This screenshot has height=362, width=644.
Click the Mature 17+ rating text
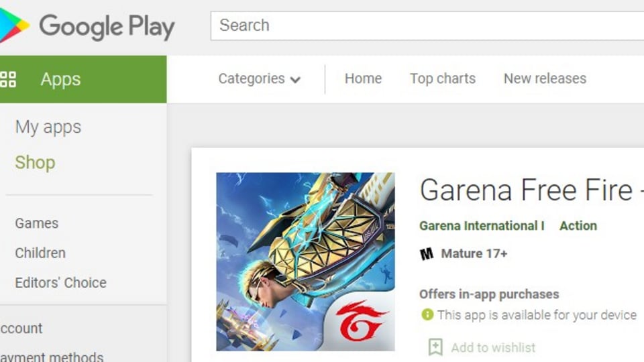pyautogui.click(x=474, y=253)
